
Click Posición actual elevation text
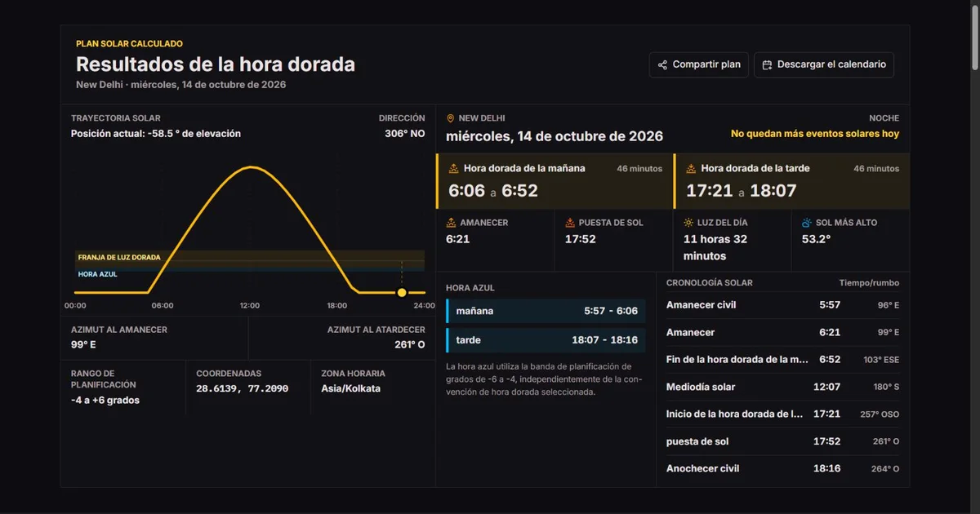tap(156, 134)
